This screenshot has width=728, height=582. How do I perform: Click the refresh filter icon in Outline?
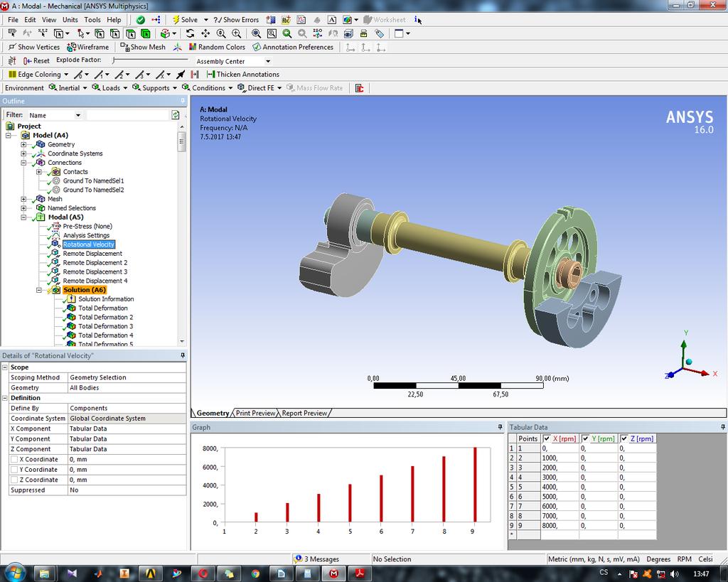pos(175,115)
